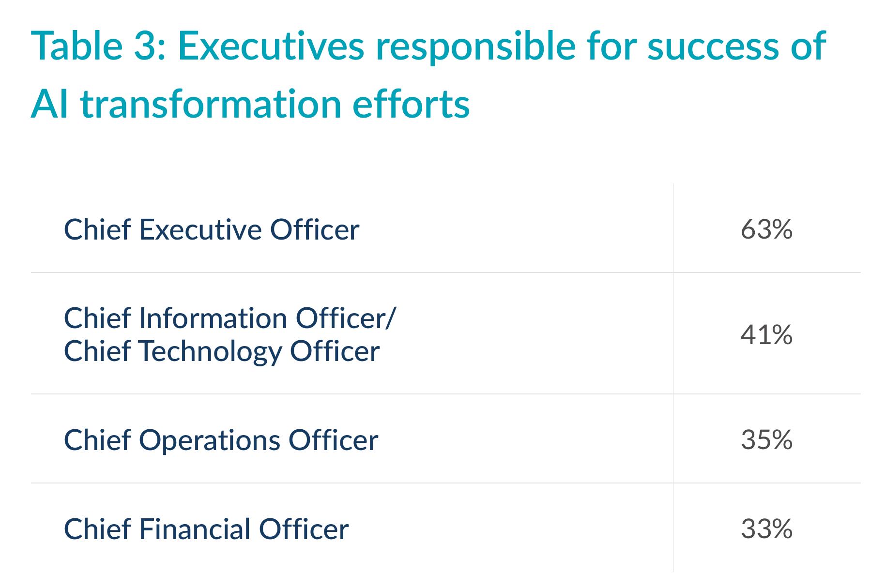The height and width of the screenshot is (588, 870).
Task: Click the "Chief Information Officer/" text line
Action: point(229,318)
